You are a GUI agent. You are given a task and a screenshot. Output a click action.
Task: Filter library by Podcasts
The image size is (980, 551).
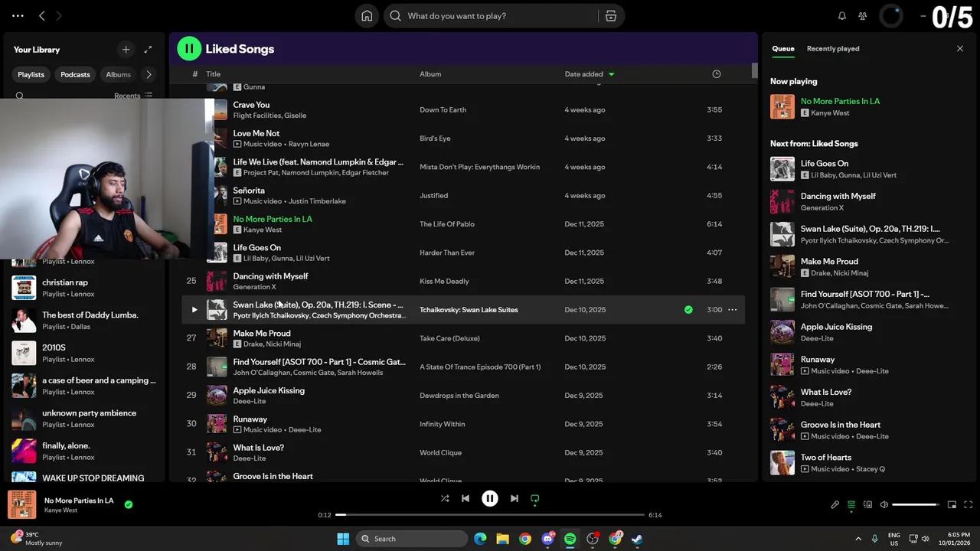click(x=75, y=74)
